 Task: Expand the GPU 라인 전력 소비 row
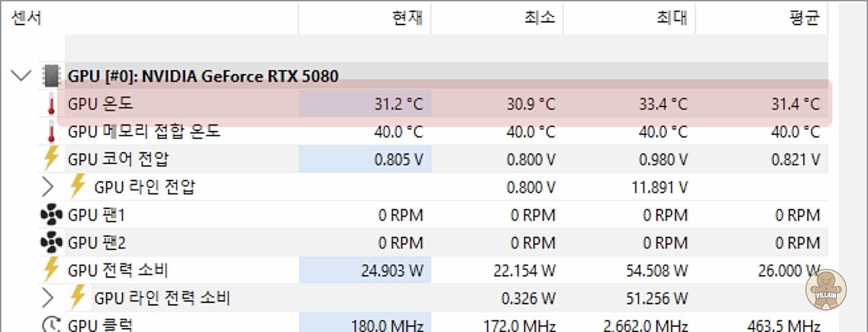(x=47, y=297)
